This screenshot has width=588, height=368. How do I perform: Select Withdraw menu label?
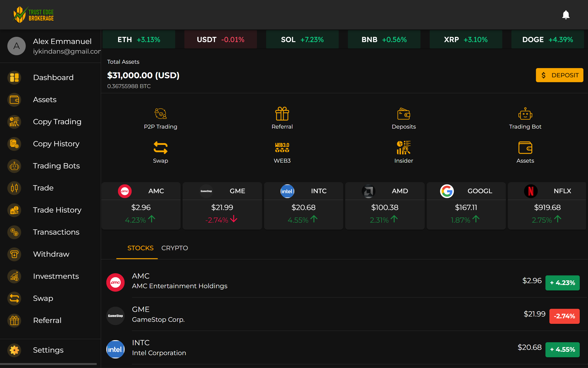(51, 254)
